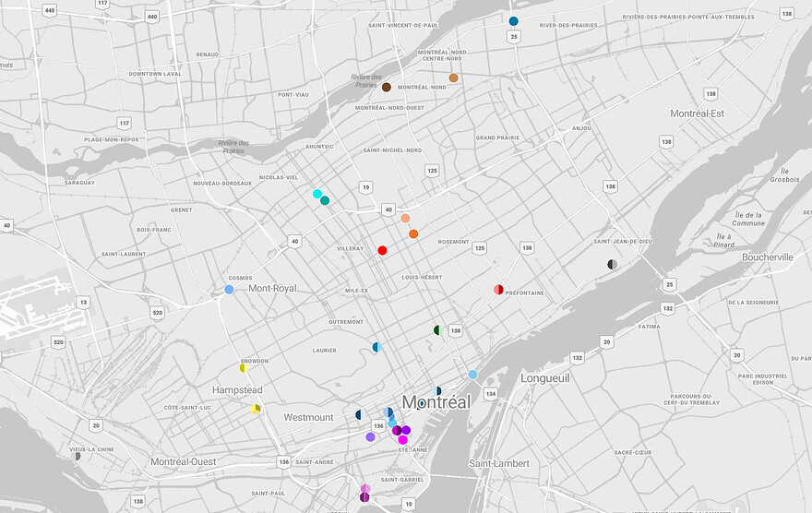Click the large Montréal city label
812x513 pixels.
point(436,401)
